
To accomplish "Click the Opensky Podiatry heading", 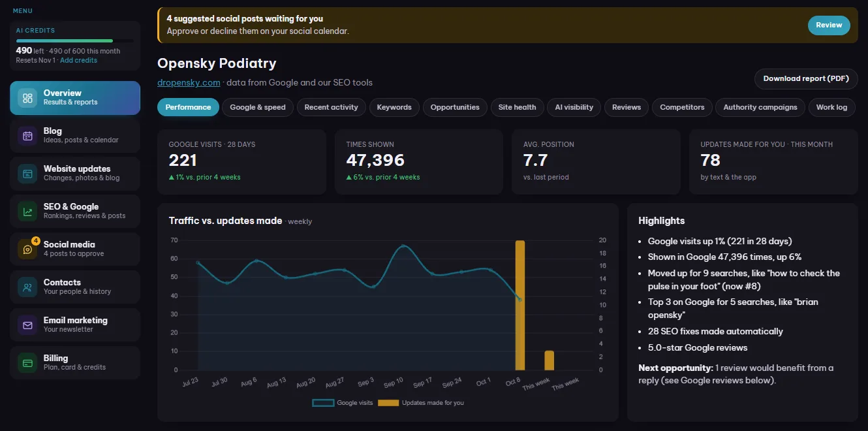I will click(217, 63).
